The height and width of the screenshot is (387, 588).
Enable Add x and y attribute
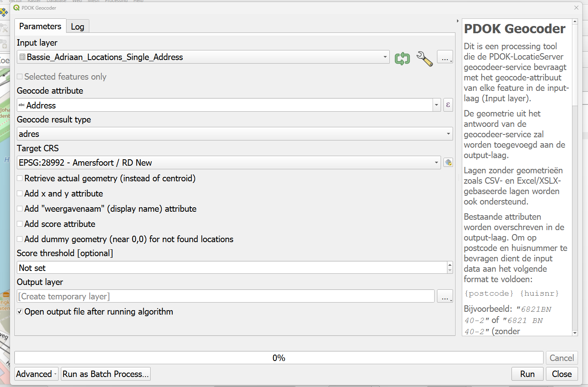[x=20, y=193]
